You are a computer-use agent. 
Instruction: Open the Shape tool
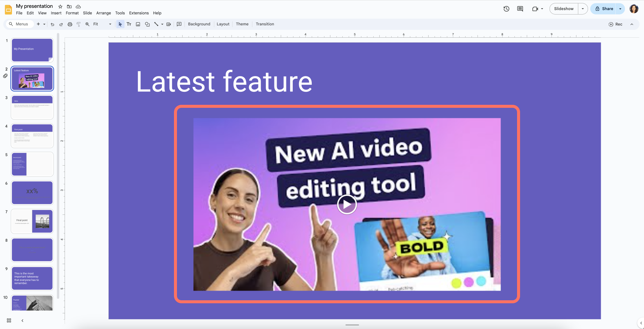tap(147, 24)
